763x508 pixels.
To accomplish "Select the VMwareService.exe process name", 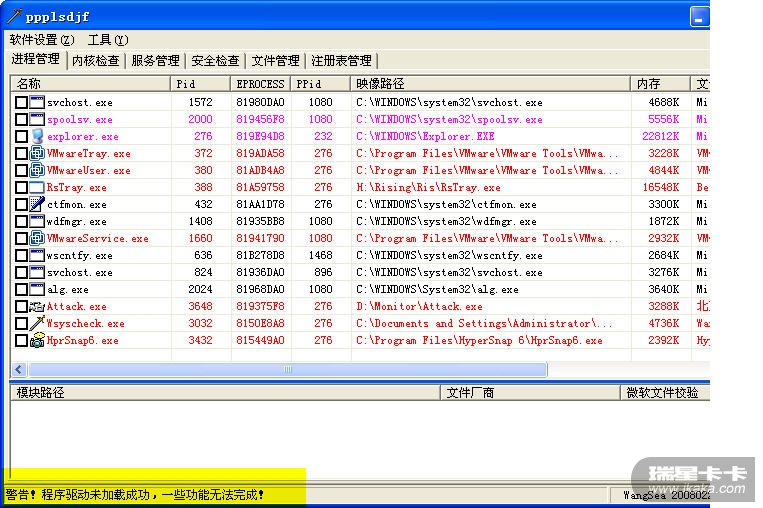I will click(x=97, y=238).
